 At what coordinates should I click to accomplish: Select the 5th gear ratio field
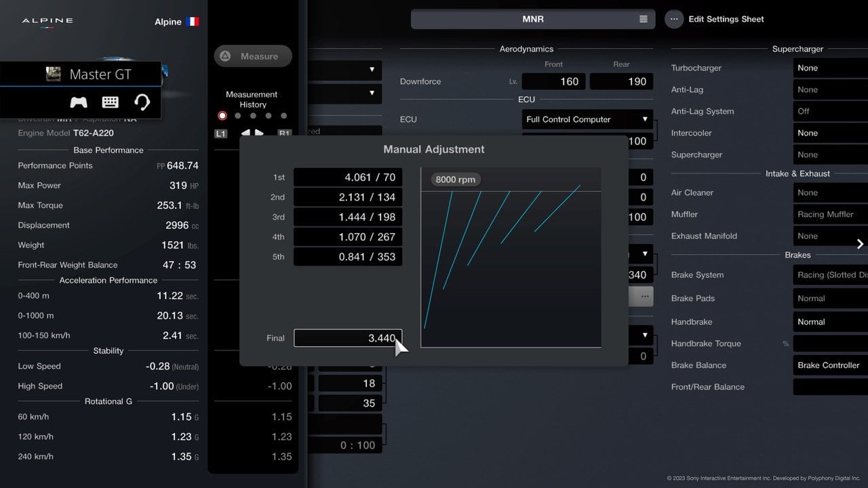click(x=348, y=257)
